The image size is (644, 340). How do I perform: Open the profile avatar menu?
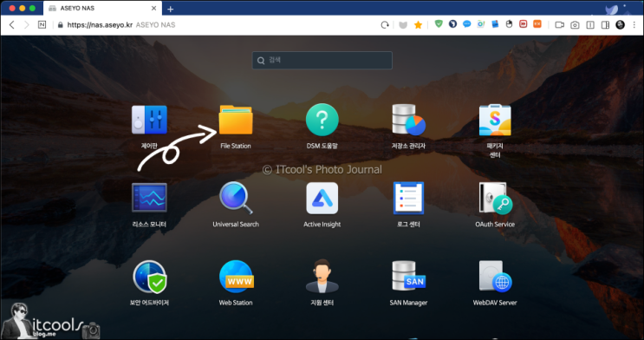621,24
